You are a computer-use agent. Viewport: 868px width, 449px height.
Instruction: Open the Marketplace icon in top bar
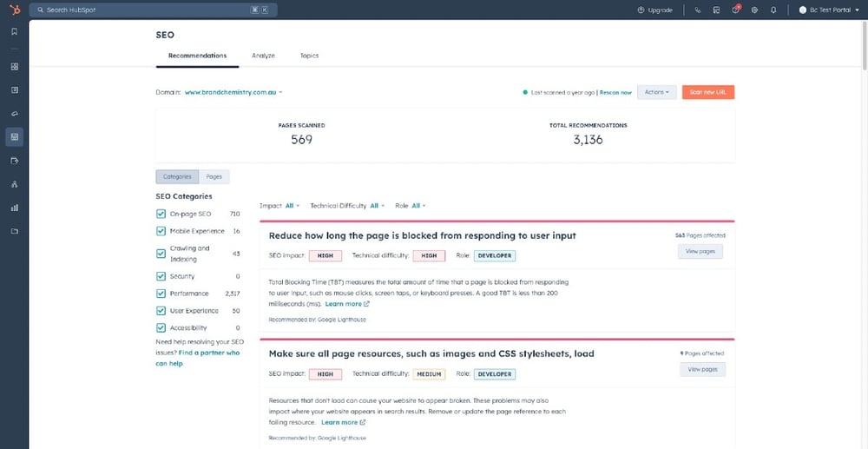[716, 10]
